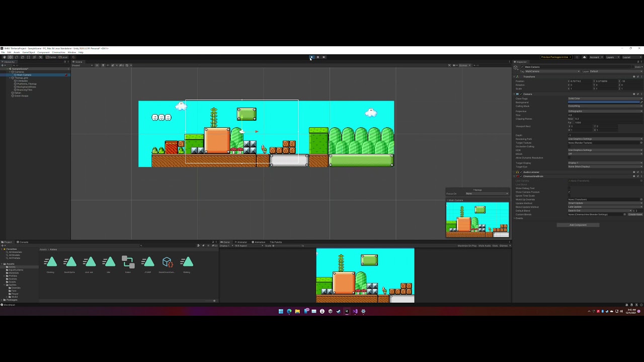This screenshot has width=644, height=362.
Task: Click Mute Audio in Game view
Action: click(484, 246)
